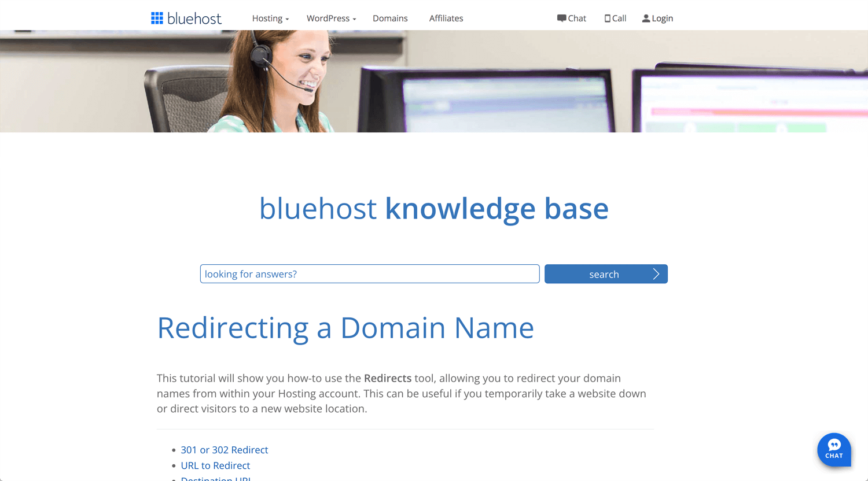
Task: Click the bold word 'Redirects' in the tutorial paragraph
Action: (x=388, y=378)
